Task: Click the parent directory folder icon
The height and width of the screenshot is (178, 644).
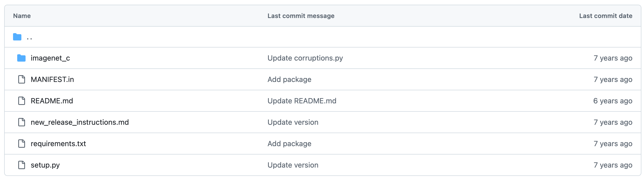Action: (17, 37)
